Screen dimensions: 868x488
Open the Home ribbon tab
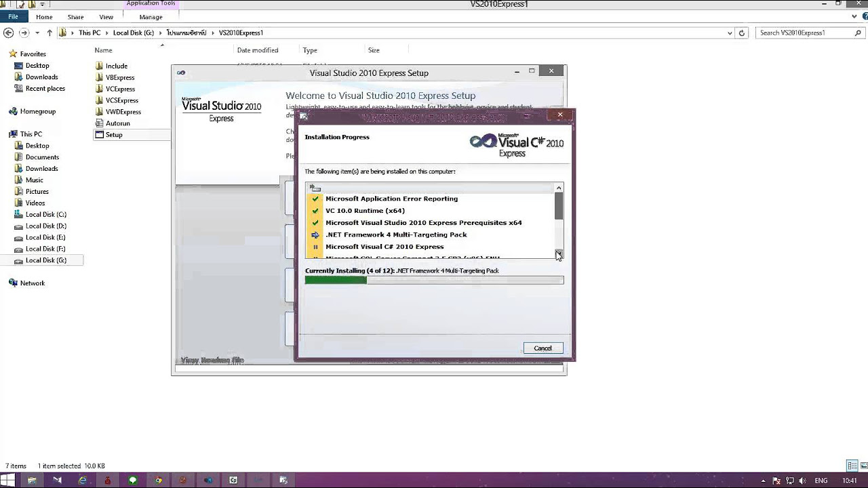coord(44,17)
